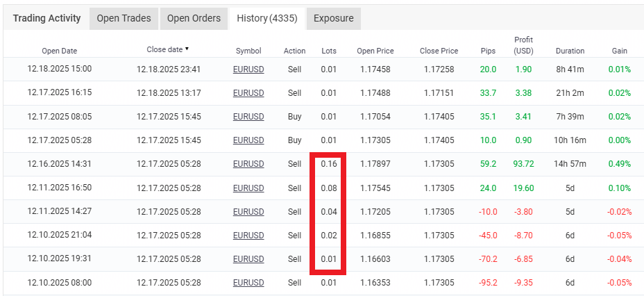The width and height of the screenshot is (644, 296).
Task: Sort by the Pips column header
Action: (488, 51)
